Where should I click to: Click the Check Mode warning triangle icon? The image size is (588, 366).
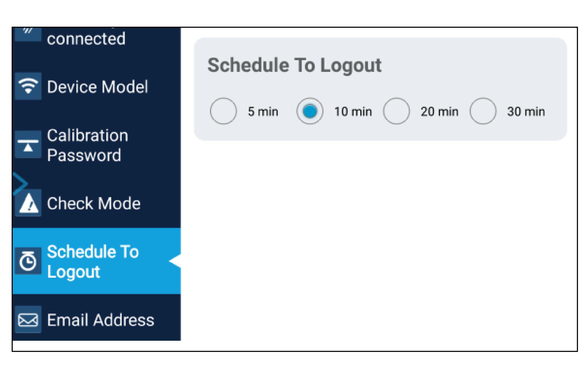[28, 203]
